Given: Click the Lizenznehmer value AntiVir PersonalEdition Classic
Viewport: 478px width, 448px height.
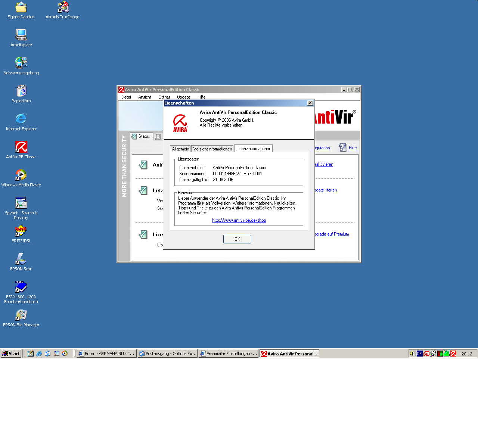Looking at the screenshot, I should [239, 168].
